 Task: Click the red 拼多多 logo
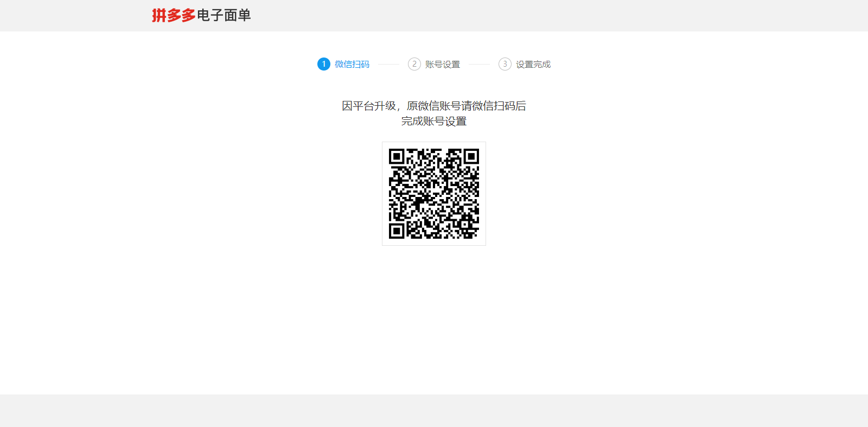tap(173, 15)
